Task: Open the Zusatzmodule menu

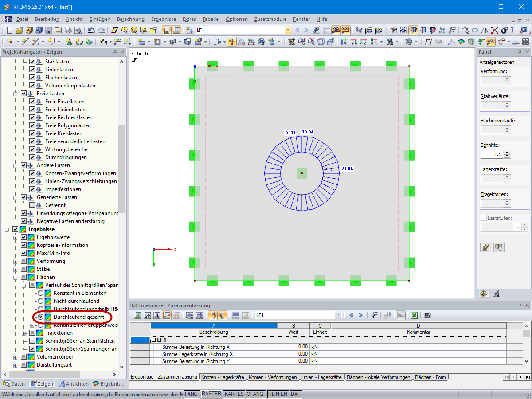Action: (x=270, y=19)
